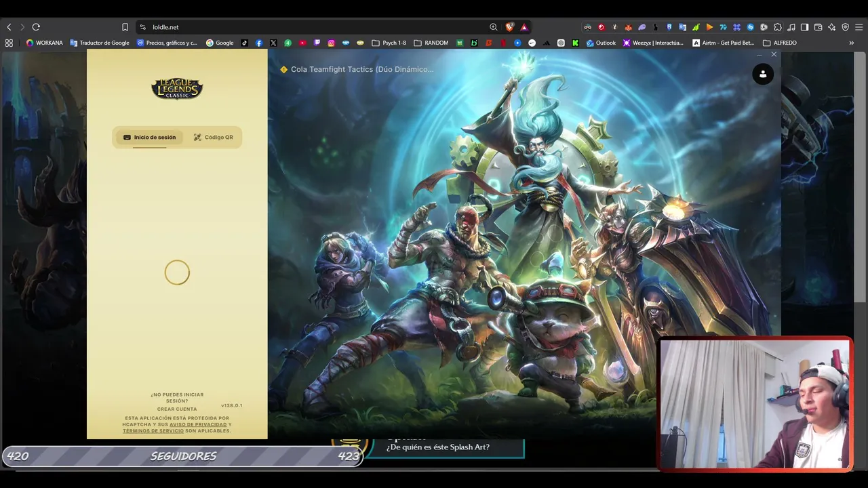This screenshot has height=488, width=868.
Task: Open the Outlook bookmark
Action: coord(601,43)
